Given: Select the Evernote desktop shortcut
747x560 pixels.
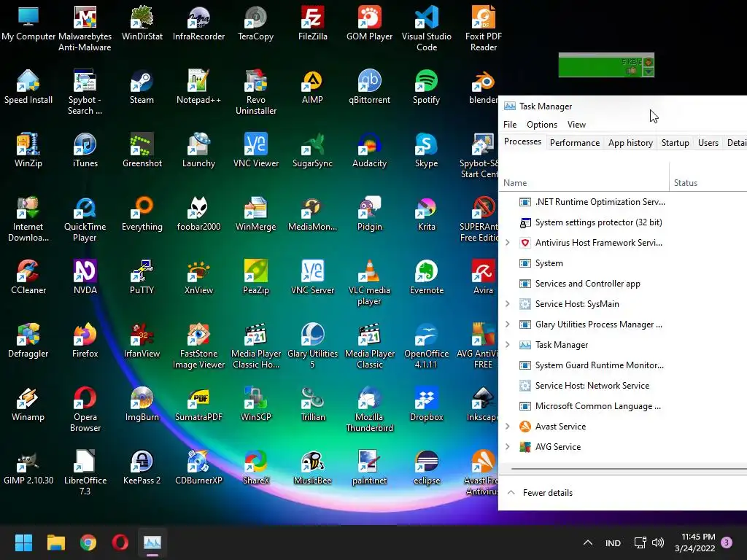Looking at the screenshot, I should pos(426,277).
